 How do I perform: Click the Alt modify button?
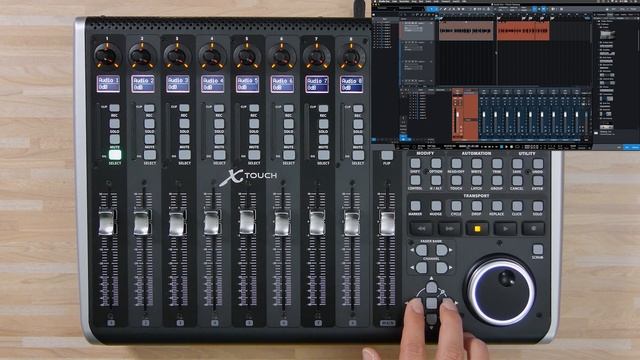click(x=436, y=180)
